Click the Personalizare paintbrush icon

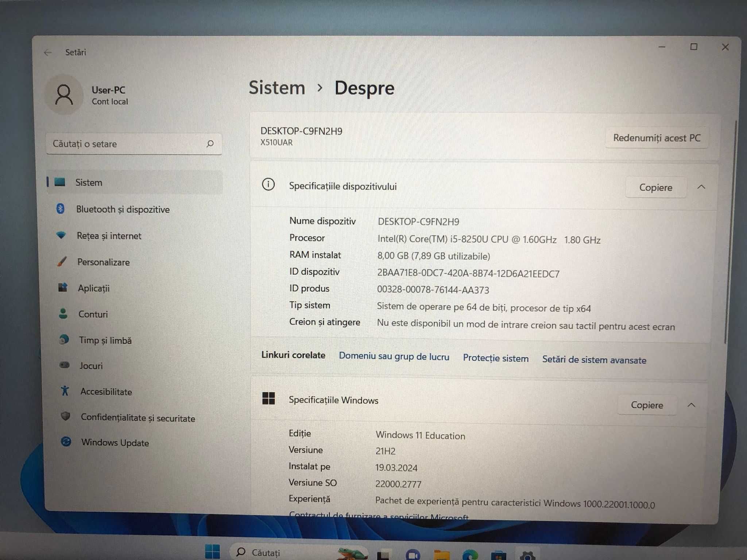tap(62, 261)
